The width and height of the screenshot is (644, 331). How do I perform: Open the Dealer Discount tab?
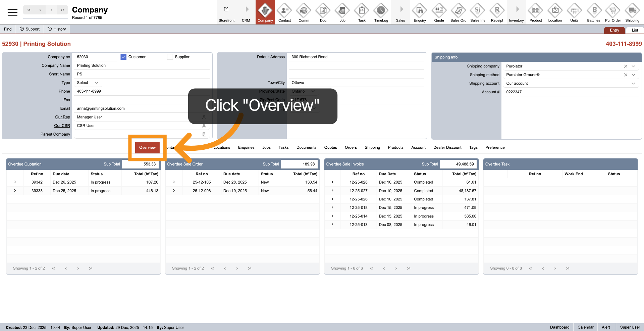click(447, 147)
